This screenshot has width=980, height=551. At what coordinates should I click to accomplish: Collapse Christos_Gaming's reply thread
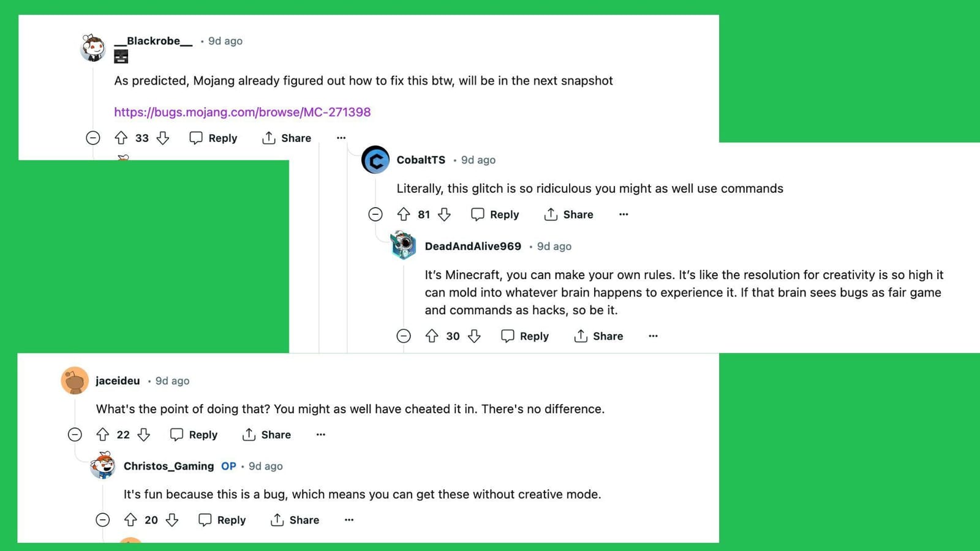tap(103, 520)
